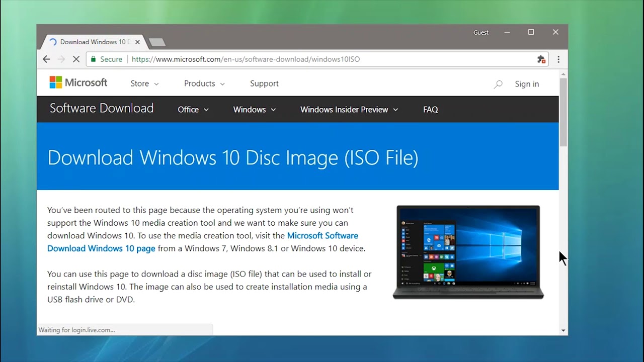Maximize the Chrome window
The height and width of the screenshot is (362, 644).
pos(531,32)
